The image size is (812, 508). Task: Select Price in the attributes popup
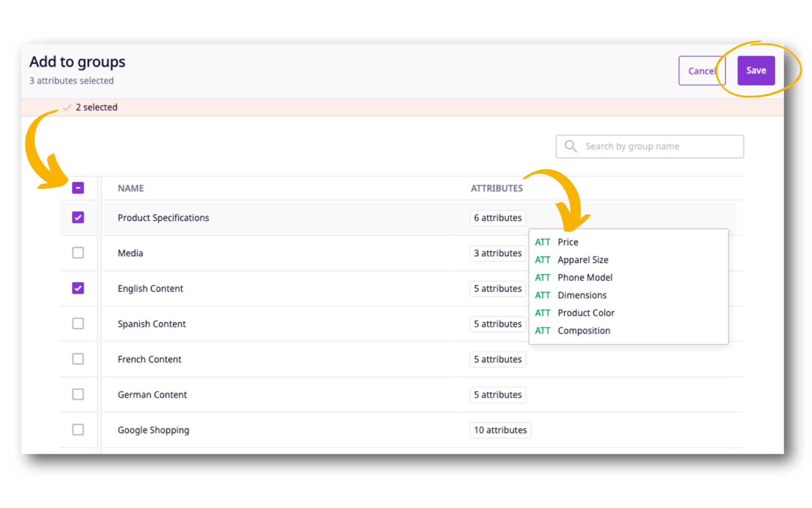[x=568, y=242]
